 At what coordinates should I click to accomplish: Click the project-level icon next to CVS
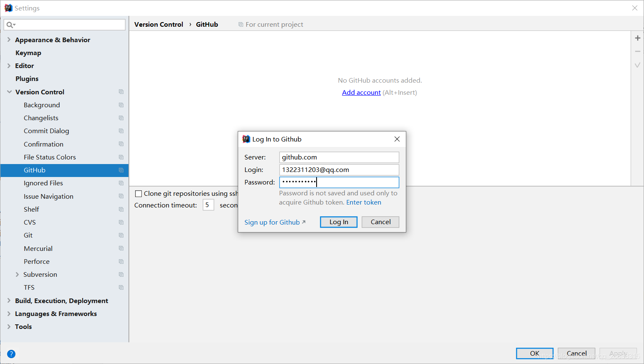[x=121, y=222]
